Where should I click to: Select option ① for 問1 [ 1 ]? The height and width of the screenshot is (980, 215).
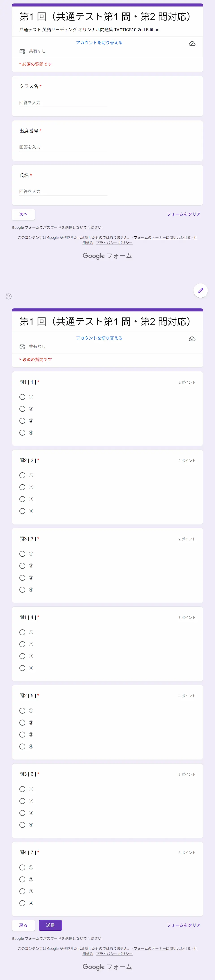22,397
